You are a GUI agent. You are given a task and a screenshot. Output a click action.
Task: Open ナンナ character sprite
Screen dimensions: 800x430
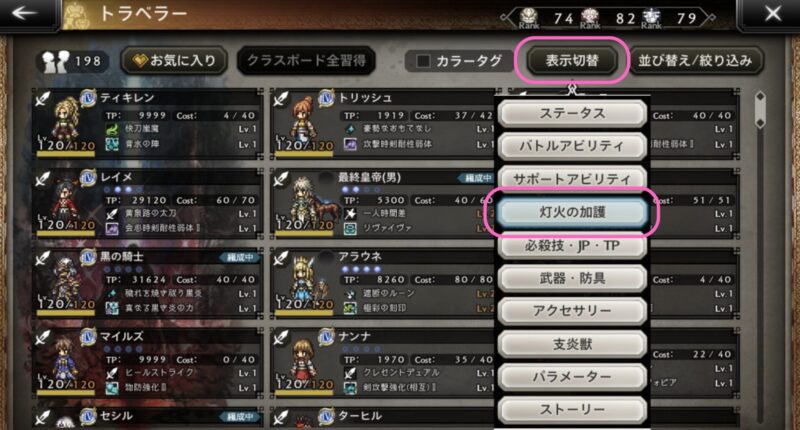click(x=304, y=360)
